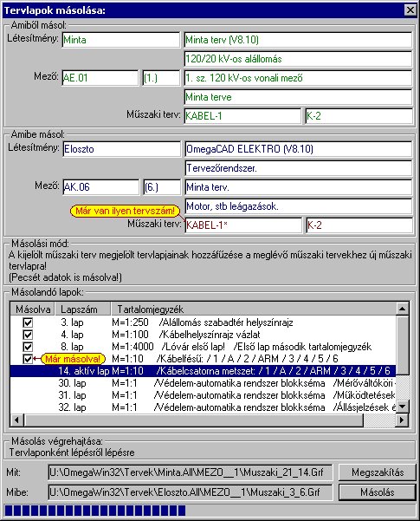Click the Tartalomjegyzék column header

click(x=254, y=309)
